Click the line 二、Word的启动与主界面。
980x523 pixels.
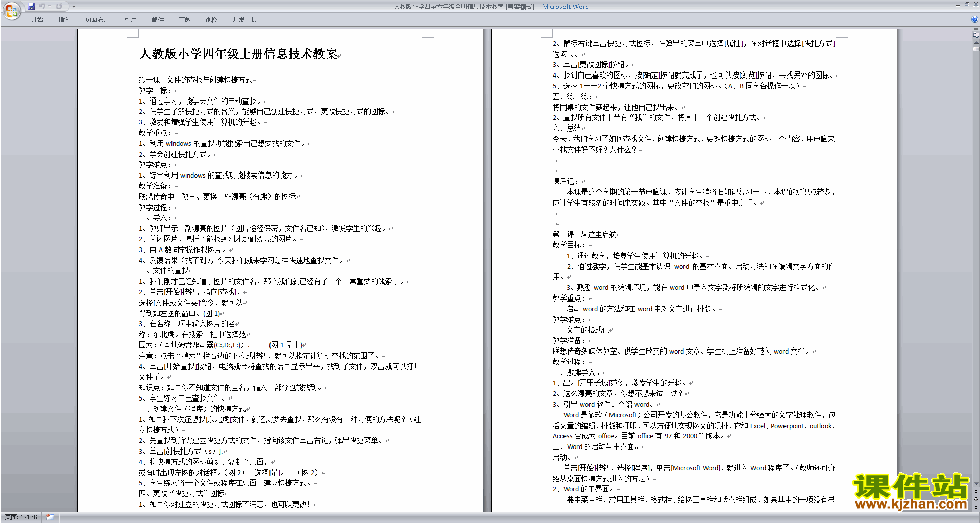pos(596,446)
